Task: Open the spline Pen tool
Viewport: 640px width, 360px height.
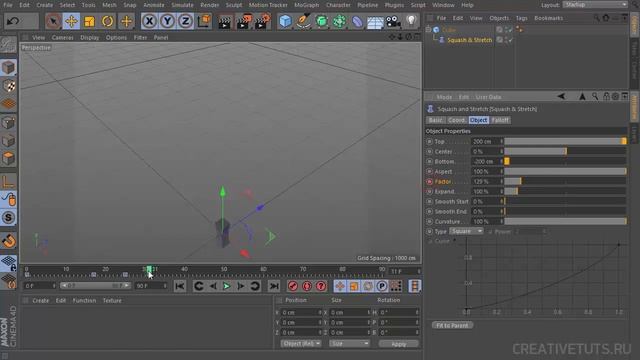Action: pos(303,21)
